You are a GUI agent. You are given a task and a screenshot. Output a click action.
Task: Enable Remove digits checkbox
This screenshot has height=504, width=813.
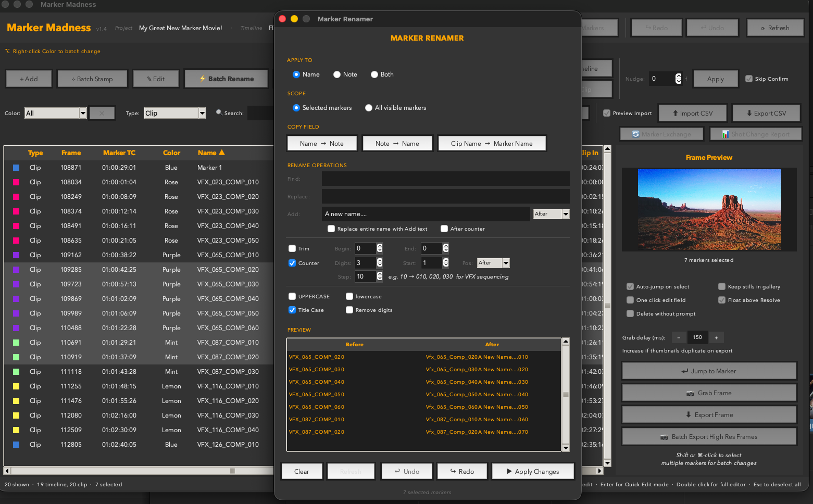(x=349, y=310)
